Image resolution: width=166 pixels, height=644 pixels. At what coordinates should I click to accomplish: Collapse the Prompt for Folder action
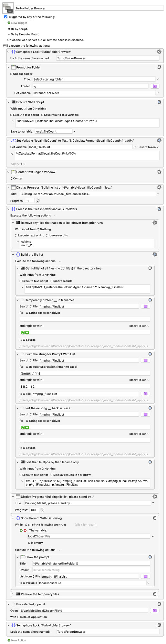pos(9,67)
